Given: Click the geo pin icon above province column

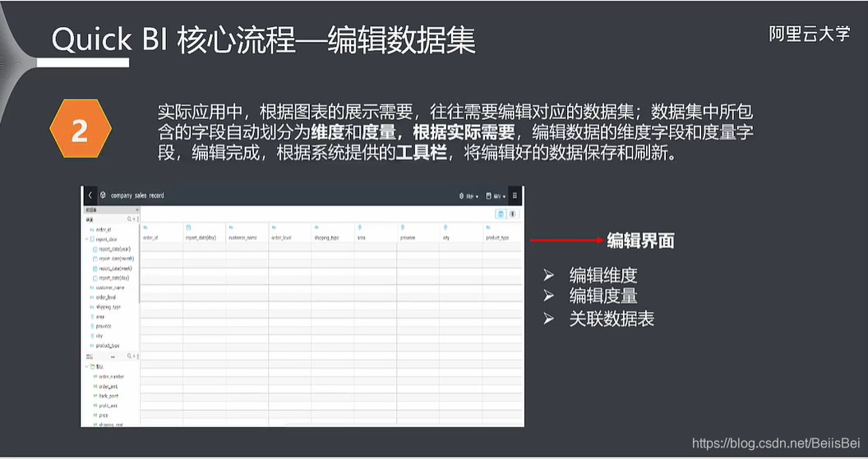Looking at the screenshot, I should [x=403, y=227].
